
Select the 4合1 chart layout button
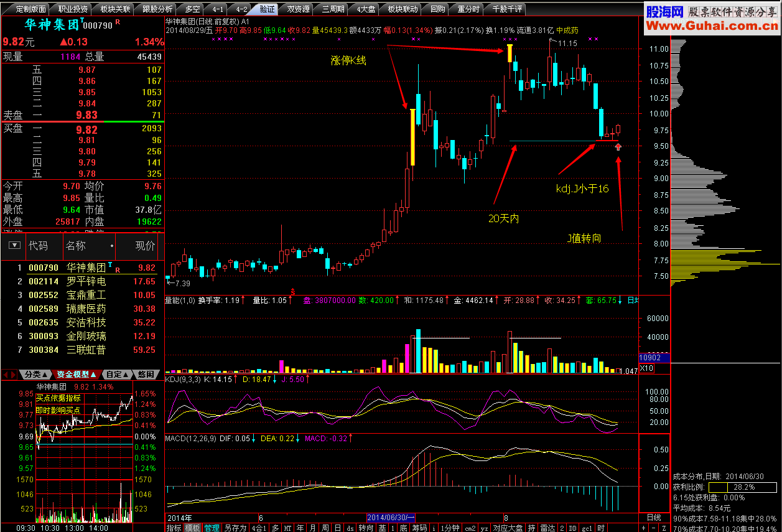point(259,528)
